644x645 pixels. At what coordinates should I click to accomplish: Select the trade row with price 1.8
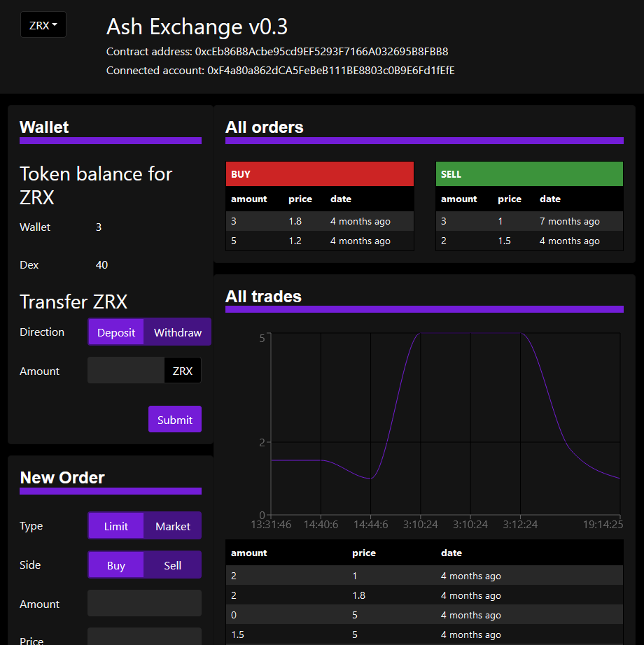(424, 595)
